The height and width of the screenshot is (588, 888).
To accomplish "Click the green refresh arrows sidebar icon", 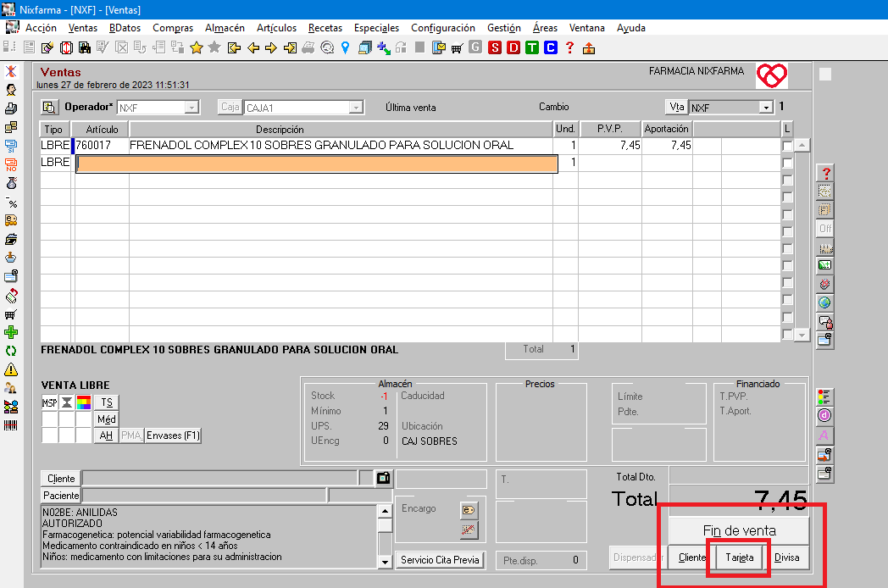I will pos(11,352).
